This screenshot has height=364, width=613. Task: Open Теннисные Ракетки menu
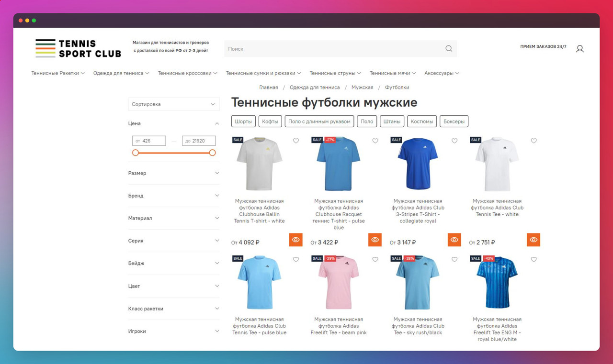tap(58, 73)
